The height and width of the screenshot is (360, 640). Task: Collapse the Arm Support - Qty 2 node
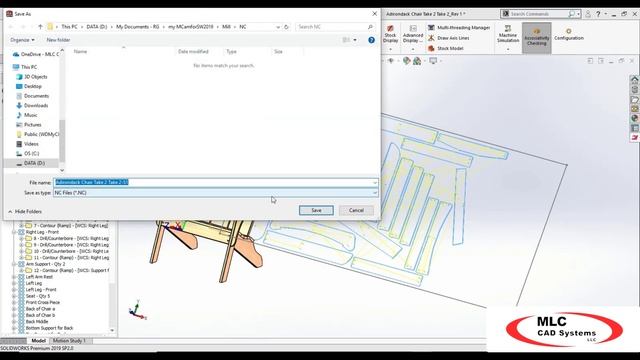click(x=15, y=264)
